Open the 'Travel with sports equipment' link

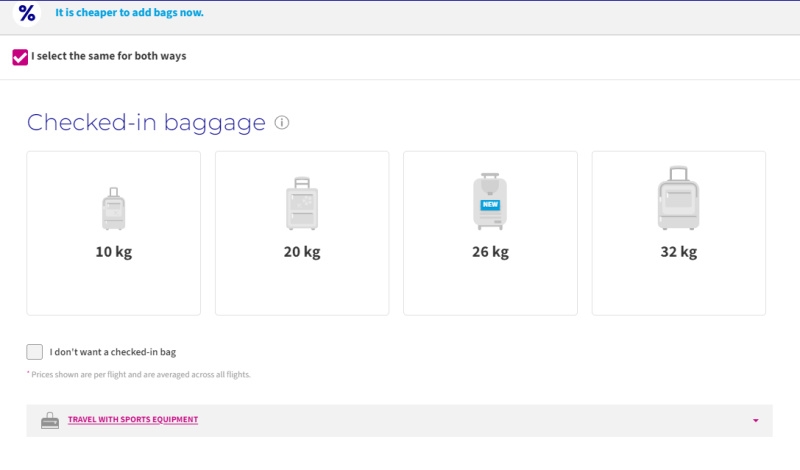(x=133, y=419)
